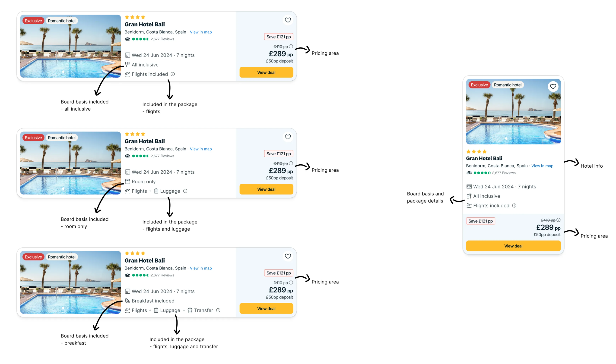Save the vertical card hotel using the heart on the photo

(553, 87)
